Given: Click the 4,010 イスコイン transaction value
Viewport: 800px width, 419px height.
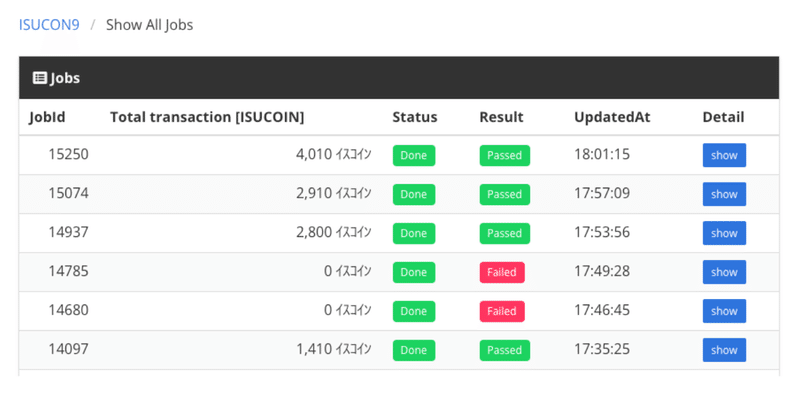Looking at the screenshot, I should point(334,154).
